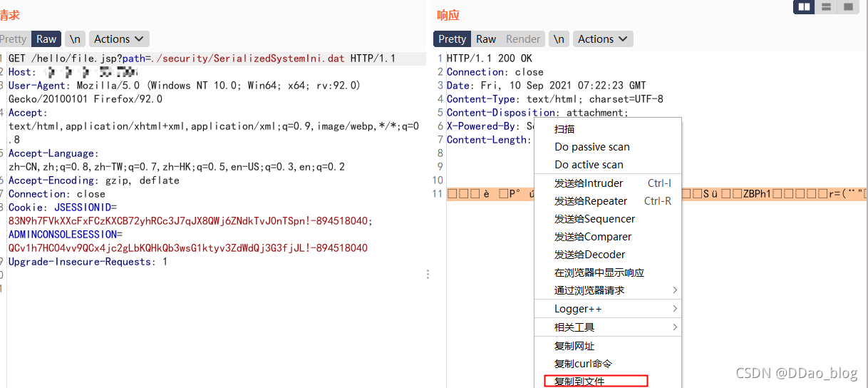Image resolution: width=868 pixels, height=388 pixels.
Task: Select 发送给Sequencer menu entry
Action: (x=608, y=219)
